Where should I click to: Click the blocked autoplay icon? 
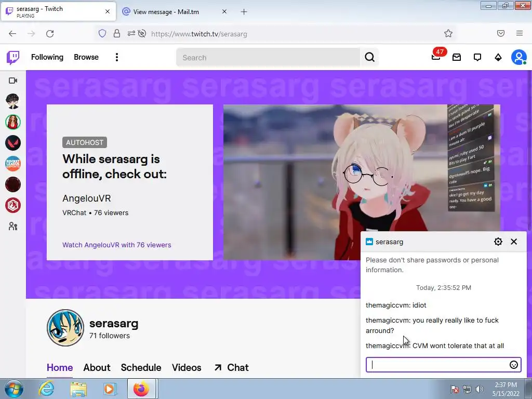pyautogui.click(x=142, y=33)
